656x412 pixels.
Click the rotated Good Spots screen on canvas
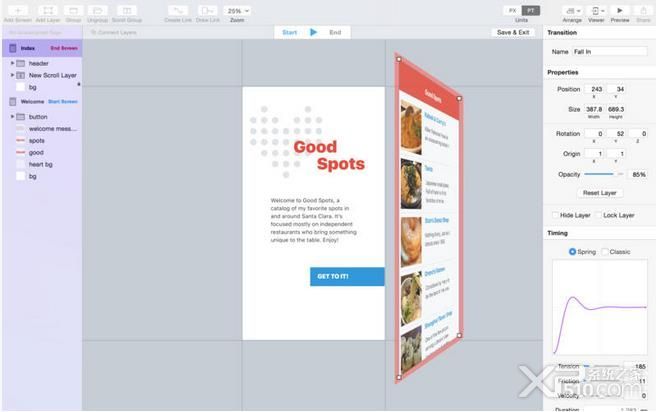point(428,218)
